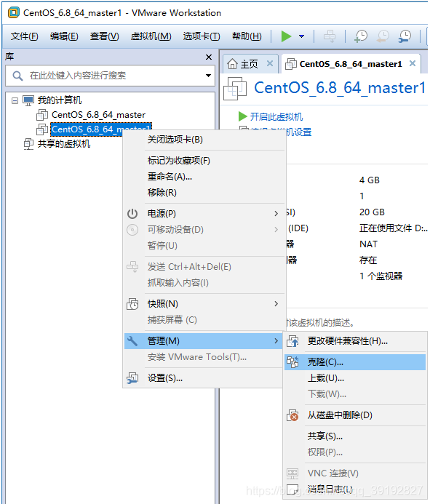Click the revert snapshot toolbar icon
Viewport: 430px width, 504px height.
(x=383, y=36)
